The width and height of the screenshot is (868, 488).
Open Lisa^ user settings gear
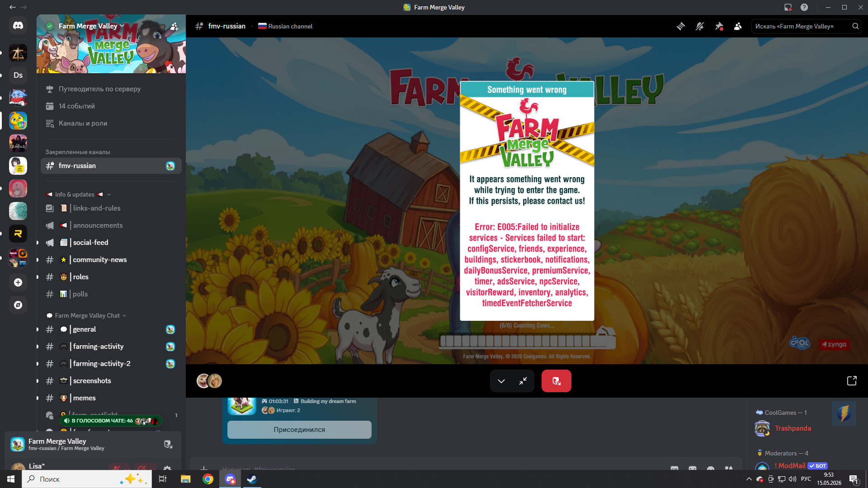click(167, 468)
